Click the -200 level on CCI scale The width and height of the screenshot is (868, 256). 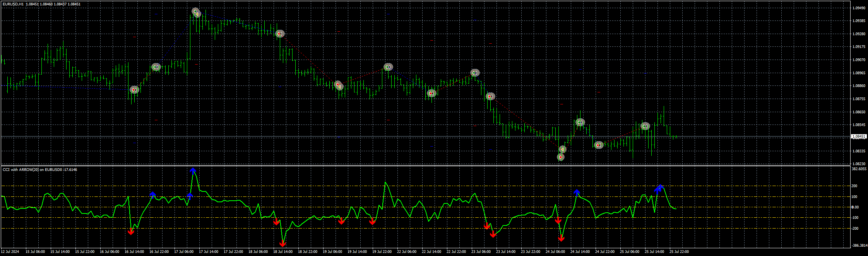pyautogui.click(x=854, y=229)
